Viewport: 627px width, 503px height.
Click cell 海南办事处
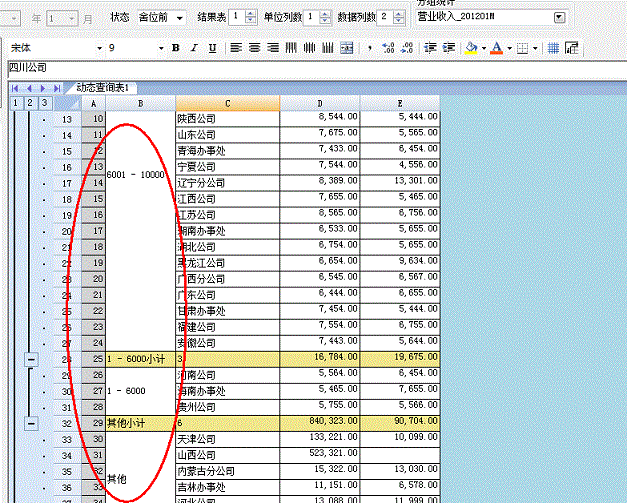pyautogui.click(x=228, y=391)
